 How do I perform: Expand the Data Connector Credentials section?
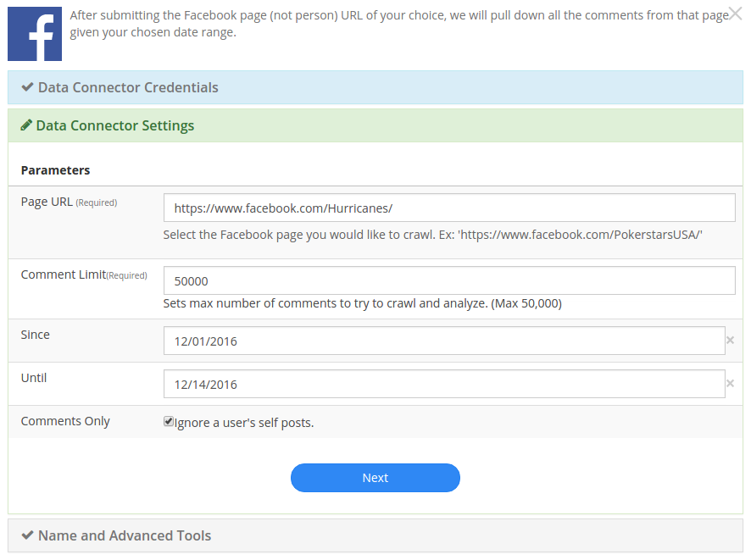375,87
